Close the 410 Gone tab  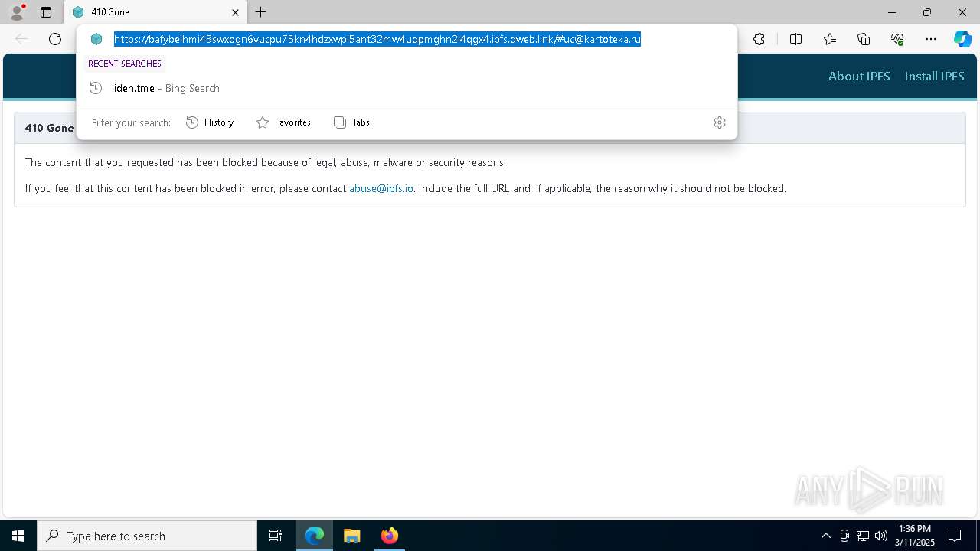(235, 12)
